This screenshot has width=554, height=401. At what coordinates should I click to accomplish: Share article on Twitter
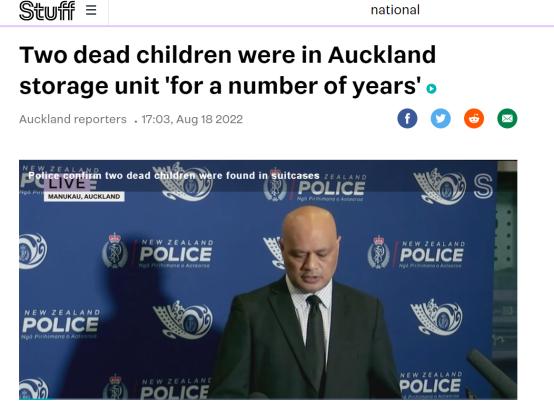(441, 118)
